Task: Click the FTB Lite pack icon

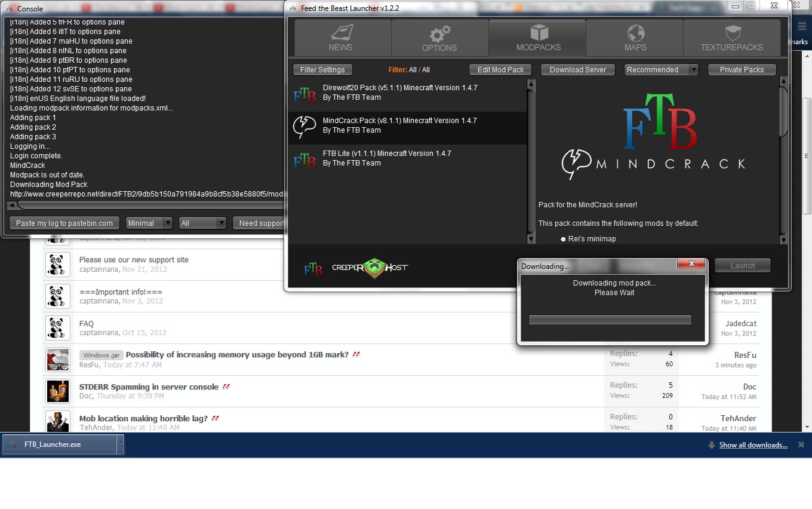Action: pyautogui.click(x=304, y=161)
